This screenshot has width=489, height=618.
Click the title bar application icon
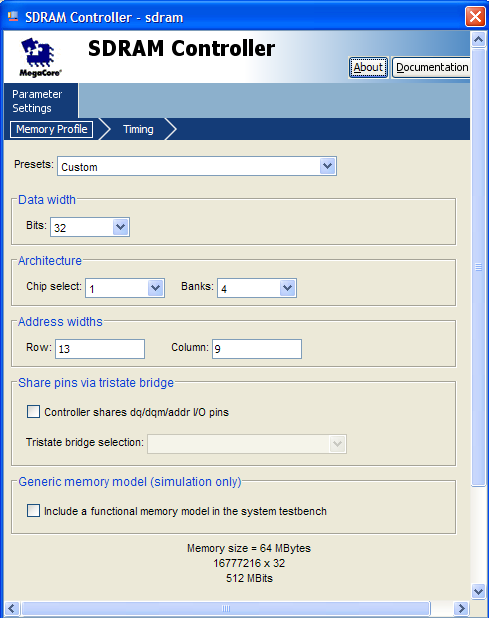coord(13,17)
